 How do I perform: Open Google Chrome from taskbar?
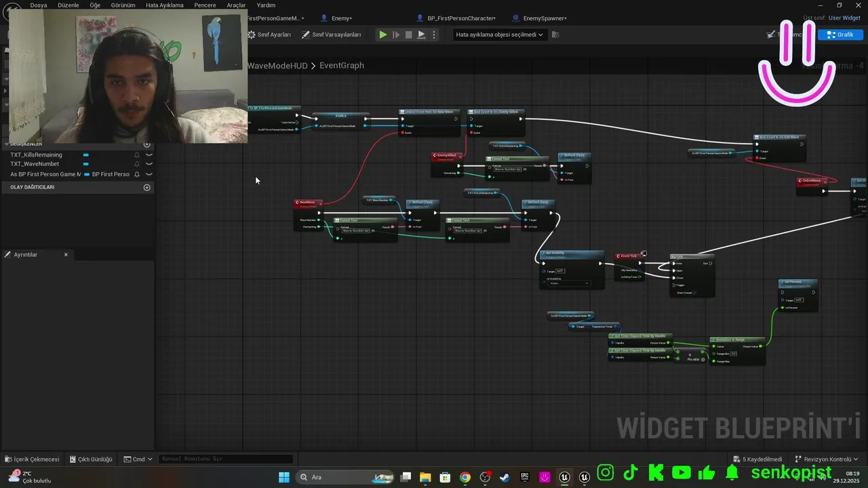point(465,477)
